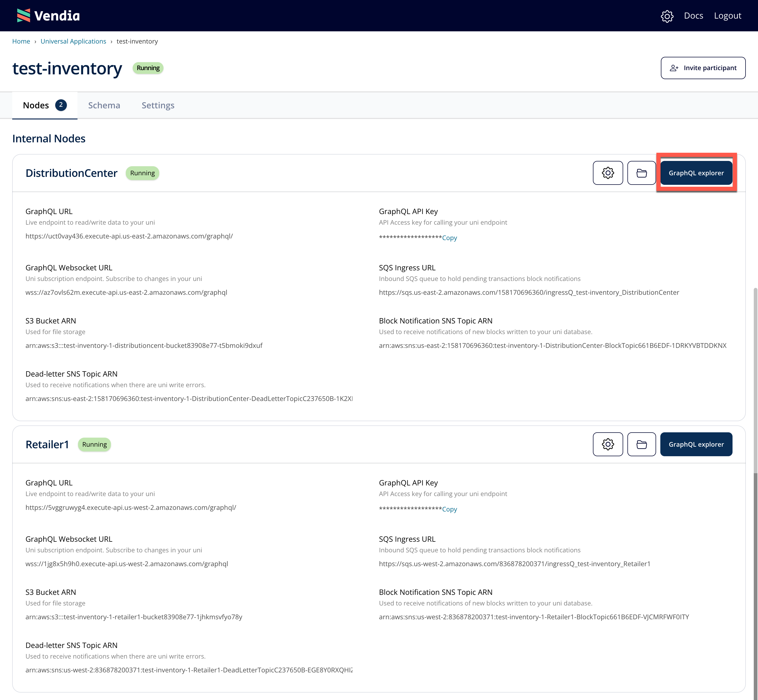The height and width of the screenshot is (700, 758).
Task: Click DistributionCenter Block Notification SNS ARN value
Action: (x=553, y=345)
